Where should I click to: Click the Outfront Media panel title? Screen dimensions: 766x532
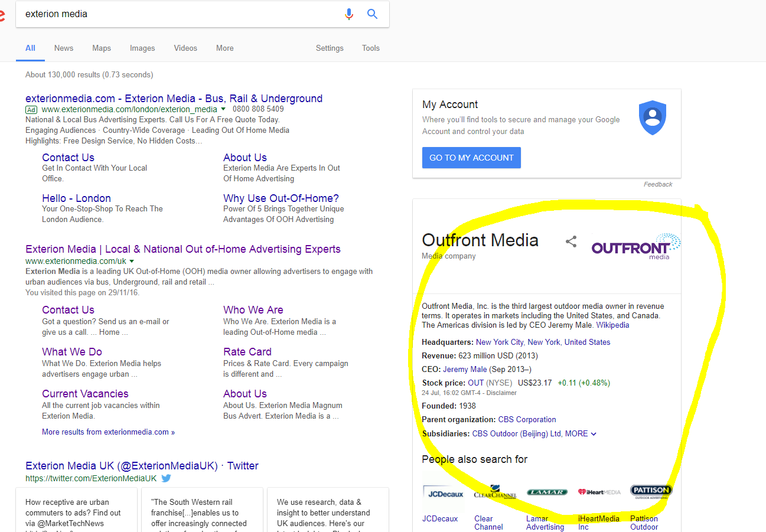[x=480, y=240]
